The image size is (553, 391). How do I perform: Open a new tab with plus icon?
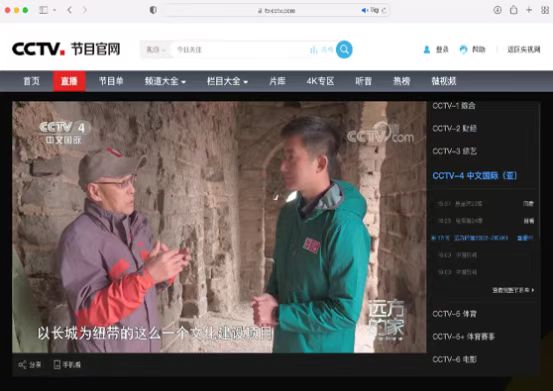pos(529,10)
